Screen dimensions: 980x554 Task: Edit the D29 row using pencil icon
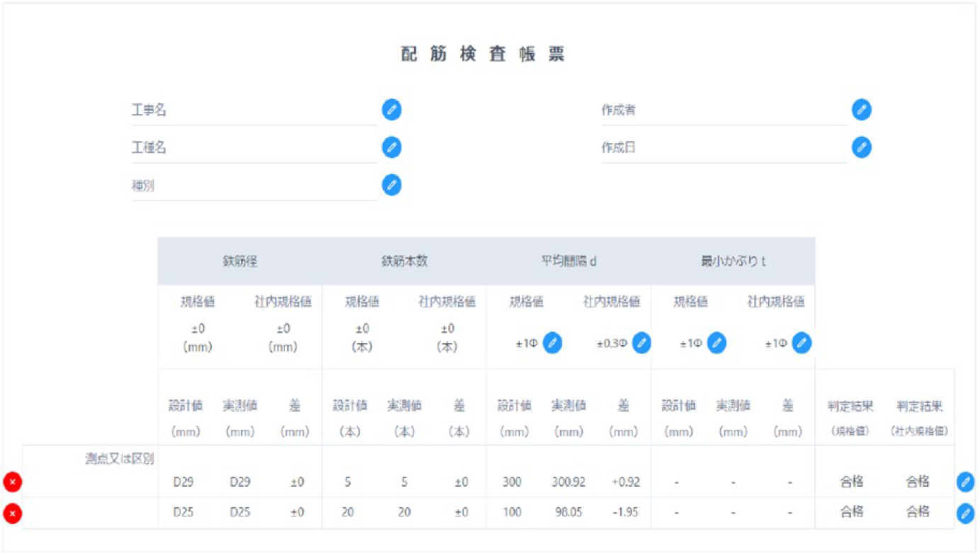[x=965, y=482]
